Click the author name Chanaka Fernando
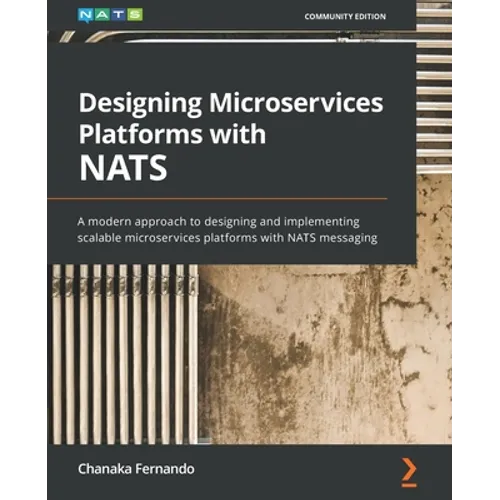Image resolution: width=500 pixels, height=500 pixels. click(x=136, y=469)
